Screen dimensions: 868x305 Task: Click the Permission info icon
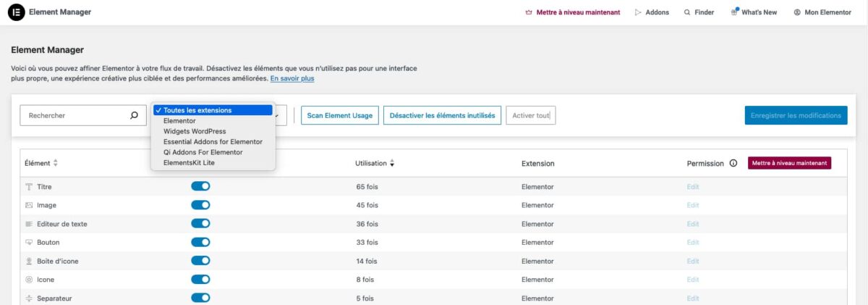(733, 163)
